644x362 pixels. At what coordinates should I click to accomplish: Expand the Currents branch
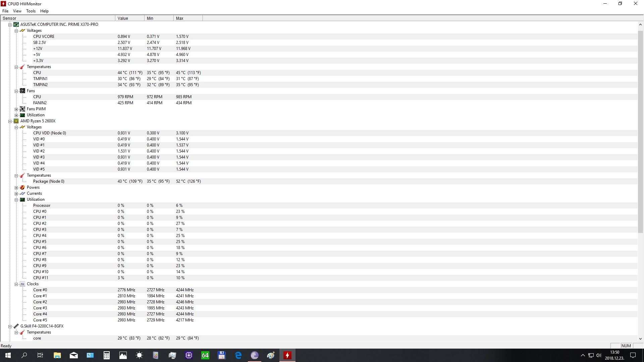click(x=16, y=194)
